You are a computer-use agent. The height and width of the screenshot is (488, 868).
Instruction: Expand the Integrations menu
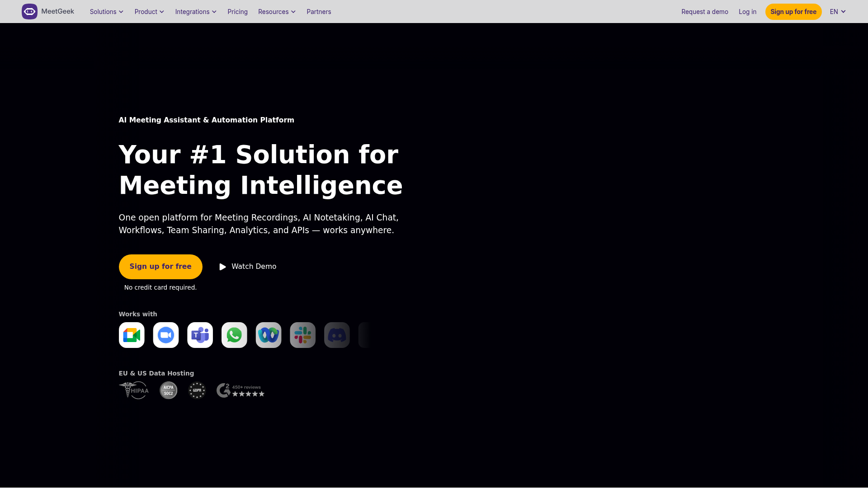(x=195, y=12)
